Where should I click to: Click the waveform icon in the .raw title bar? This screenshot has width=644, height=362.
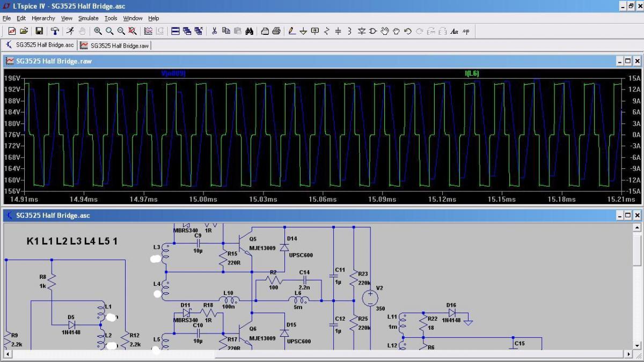coord(10,61)
